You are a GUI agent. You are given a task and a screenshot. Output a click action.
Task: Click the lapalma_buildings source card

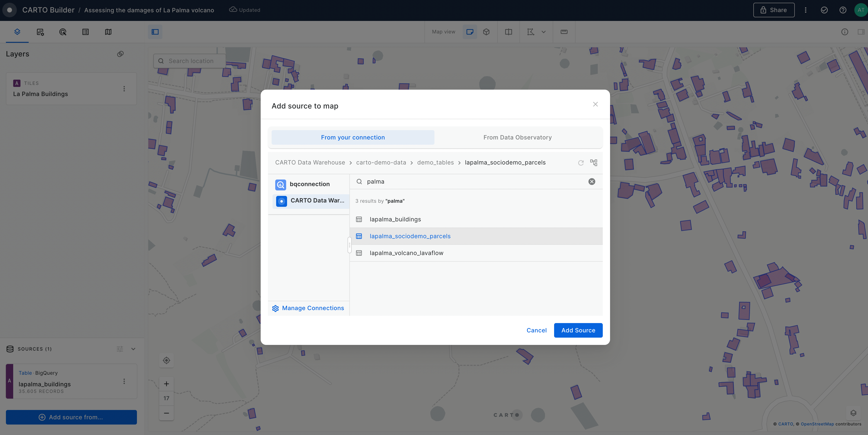click(71, 381)
